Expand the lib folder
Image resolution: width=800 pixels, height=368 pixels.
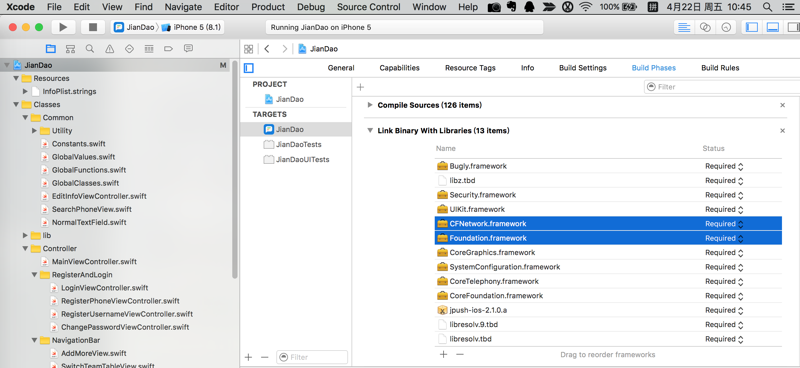click(25, 235)
